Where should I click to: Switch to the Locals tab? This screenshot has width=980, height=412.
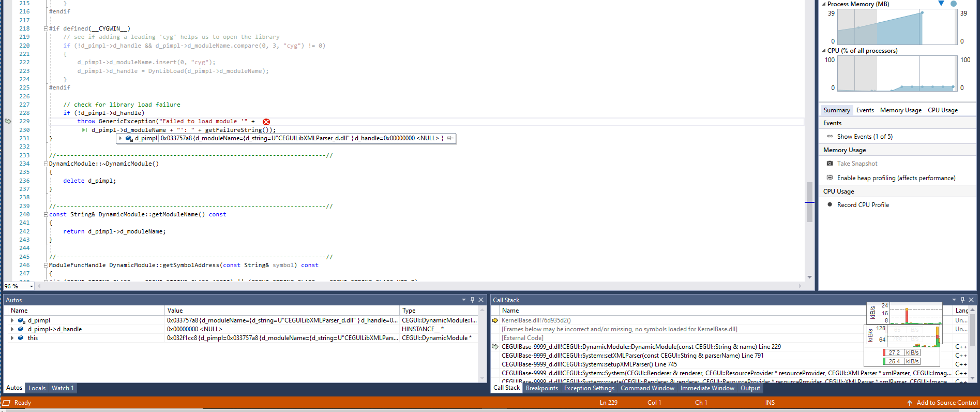[x=37, y=388]
